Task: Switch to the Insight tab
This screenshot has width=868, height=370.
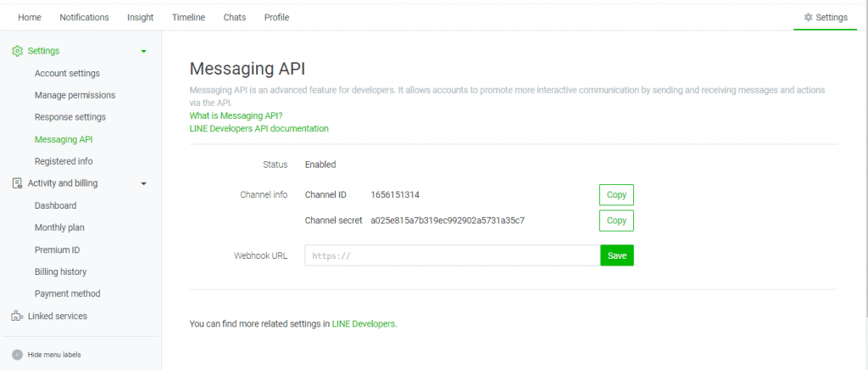Action: 141,17
